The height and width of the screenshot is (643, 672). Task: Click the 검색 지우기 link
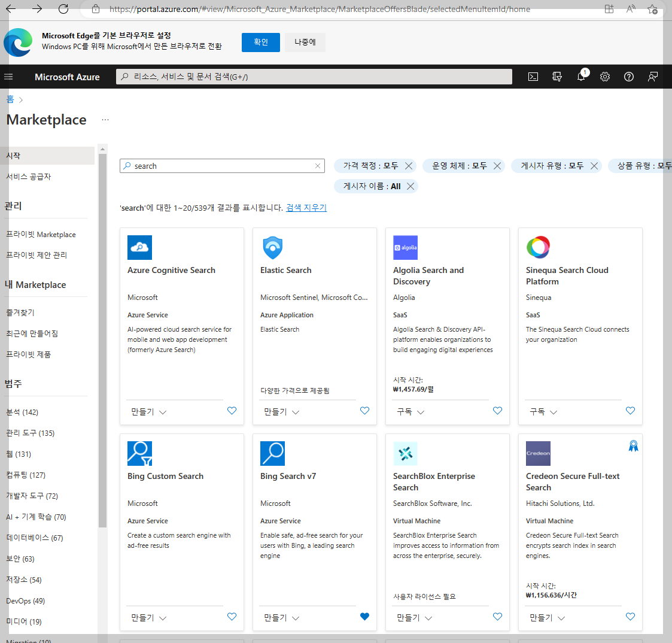click(306, 208)
